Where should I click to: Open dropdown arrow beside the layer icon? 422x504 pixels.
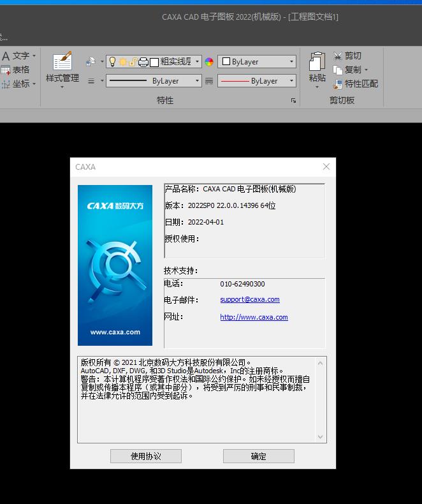pyautogui.click(x=102, y=61)
